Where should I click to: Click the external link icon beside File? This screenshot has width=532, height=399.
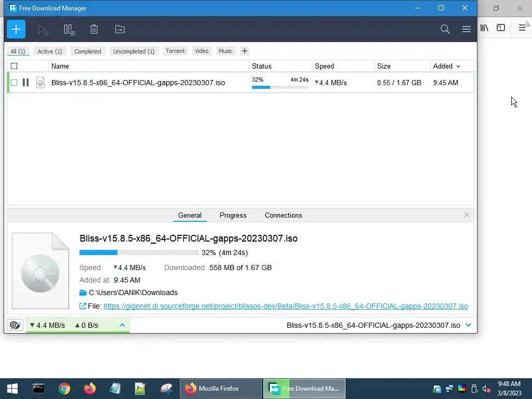pos(83,306)
